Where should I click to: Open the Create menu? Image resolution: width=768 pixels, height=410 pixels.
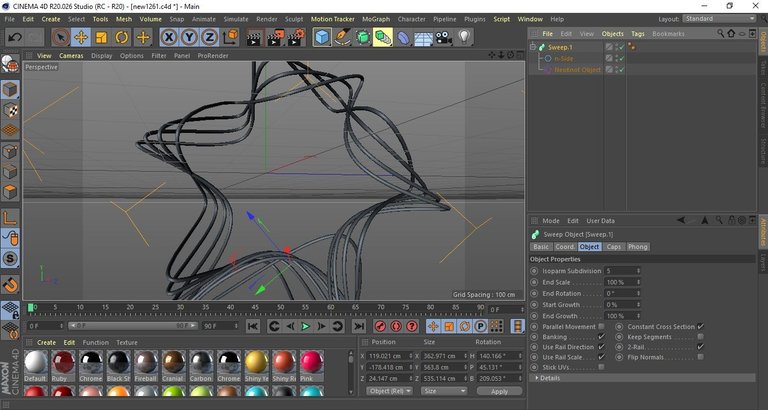tap(51, 19)
